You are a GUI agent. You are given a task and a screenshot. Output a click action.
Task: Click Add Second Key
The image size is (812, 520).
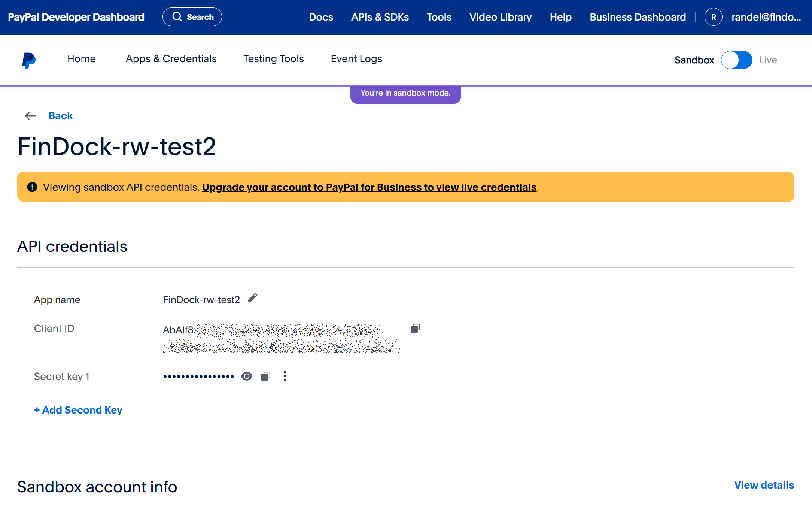[78, 410]
